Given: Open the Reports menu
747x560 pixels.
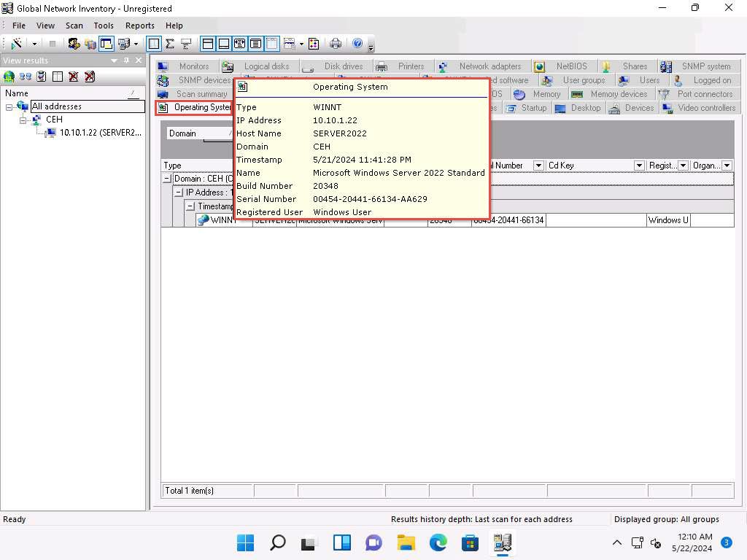Looking at the screenshot, I should [x=139, y=26].
